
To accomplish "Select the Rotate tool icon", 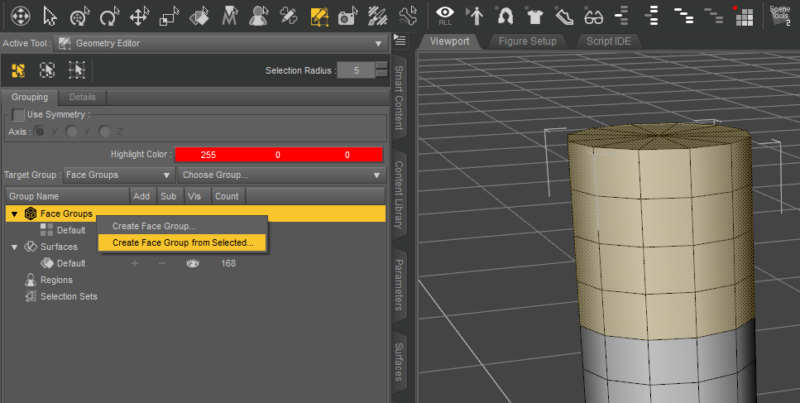I will pos(109,16).
